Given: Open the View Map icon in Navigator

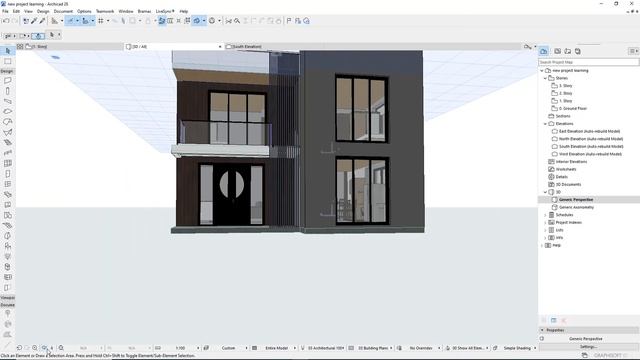Looking at the screenshot, I should point(558,51).
